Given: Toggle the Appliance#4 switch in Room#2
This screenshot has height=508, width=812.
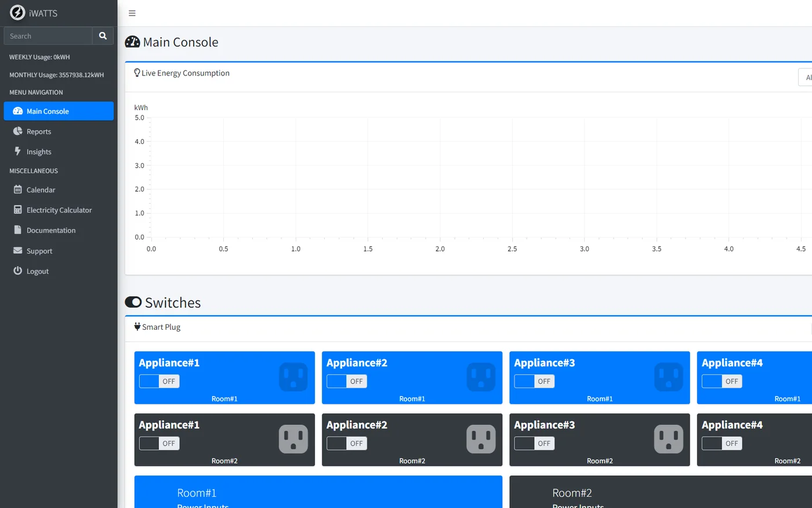Looking at the screenshot, I should coord(722,444).
